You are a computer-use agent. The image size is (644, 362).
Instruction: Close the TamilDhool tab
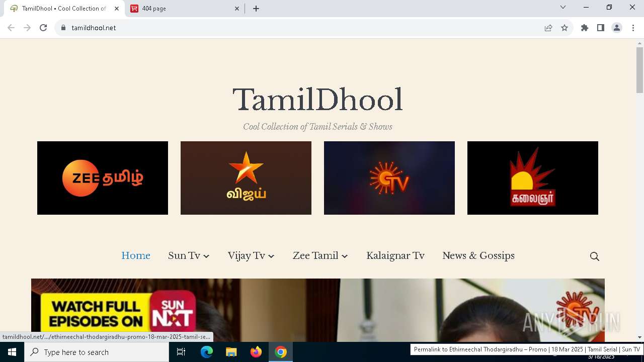(x=117, y=9)
